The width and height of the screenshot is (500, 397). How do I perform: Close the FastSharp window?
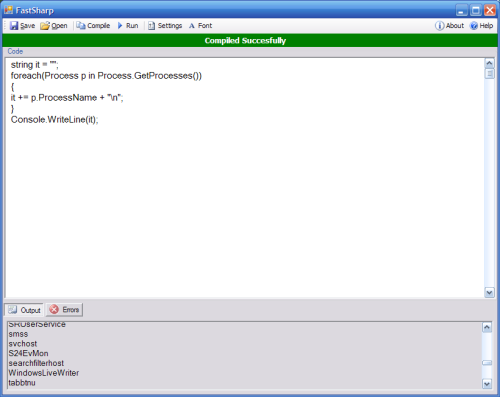pyautogui.click(x=490, y=10)
